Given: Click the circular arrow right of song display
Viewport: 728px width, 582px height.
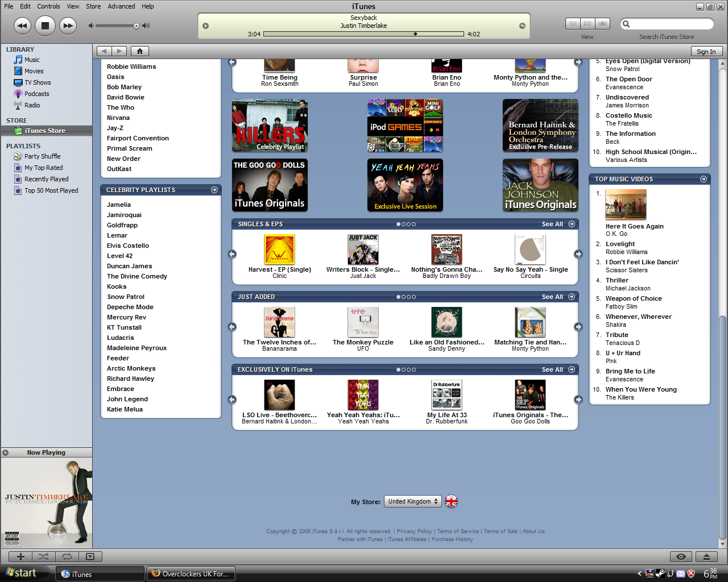Looking at the screenshot, I should coord(522,26).
